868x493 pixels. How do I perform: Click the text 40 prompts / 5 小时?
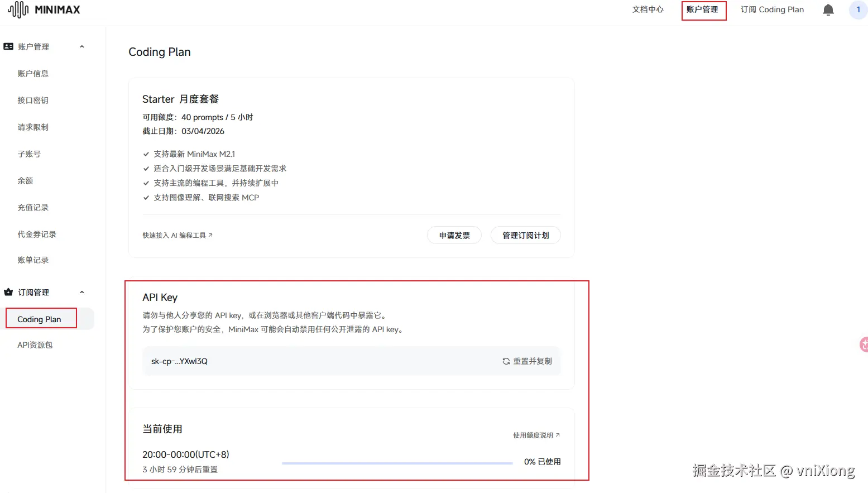pos(217,117)
